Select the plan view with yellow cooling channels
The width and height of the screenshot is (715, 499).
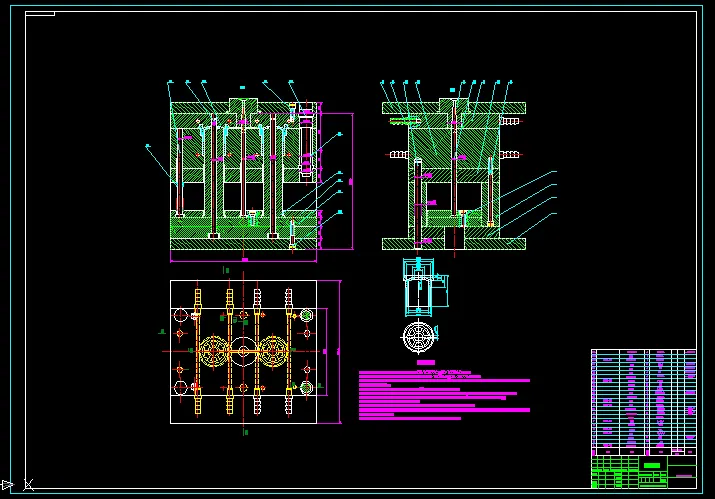(244, 352)
